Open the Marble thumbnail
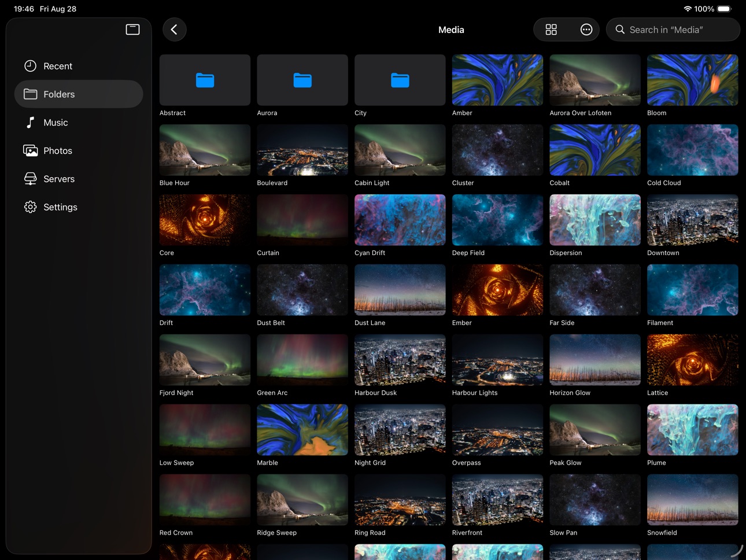Viewport: 746px width, 560px height. click(302, 430)
